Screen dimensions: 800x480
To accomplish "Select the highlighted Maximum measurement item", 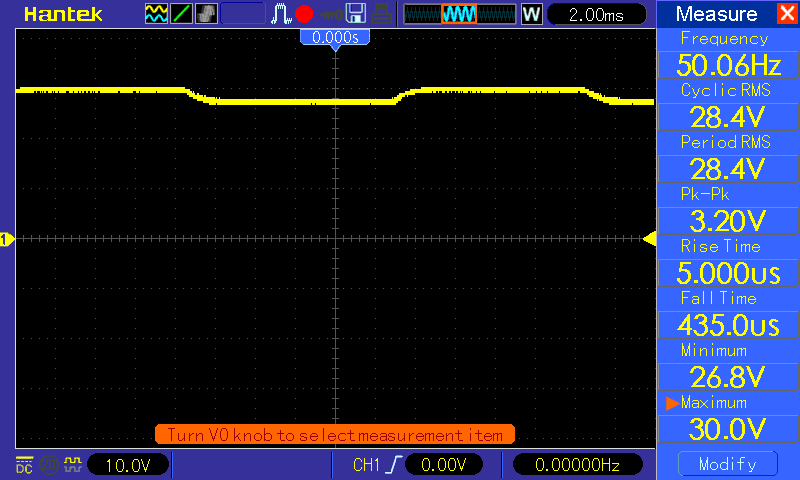I will point(714,403).
